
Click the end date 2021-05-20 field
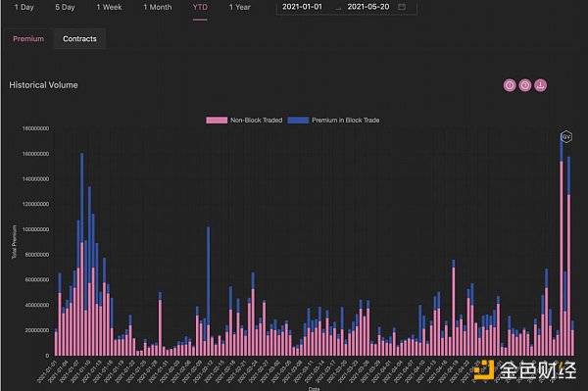368,7
